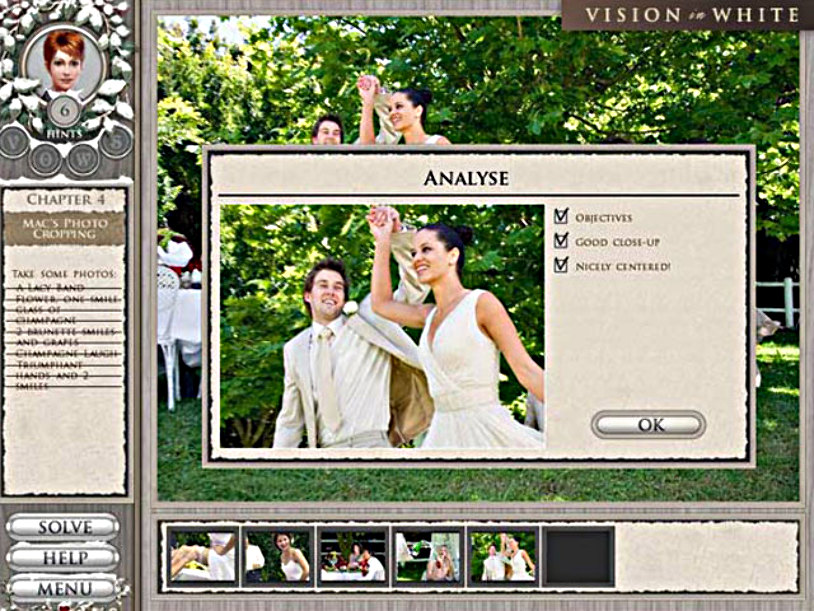The image size is (814, 611).
Task: Select the champagne laugh thumbnail
Action: 428,556
